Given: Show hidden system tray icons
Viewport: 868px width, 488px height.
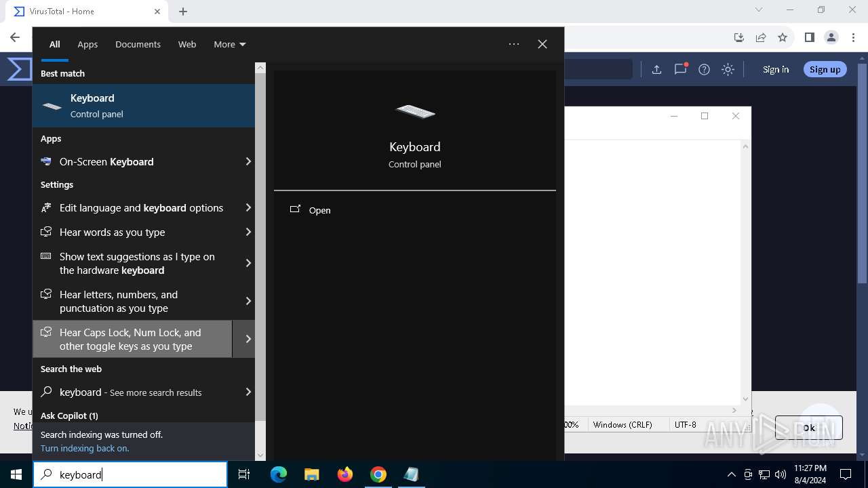Looking at the screenshot, I should pos(731,474).
